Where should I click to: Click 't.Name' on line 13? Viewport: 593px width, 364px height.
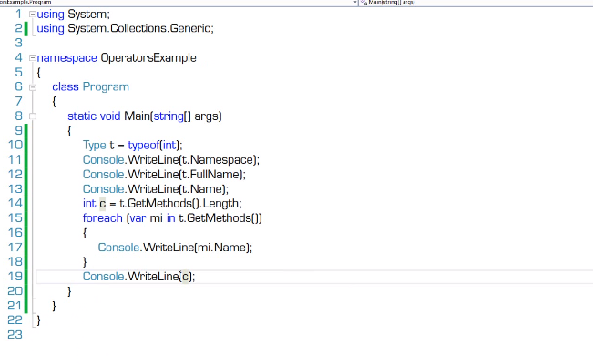tap(203, 189)
